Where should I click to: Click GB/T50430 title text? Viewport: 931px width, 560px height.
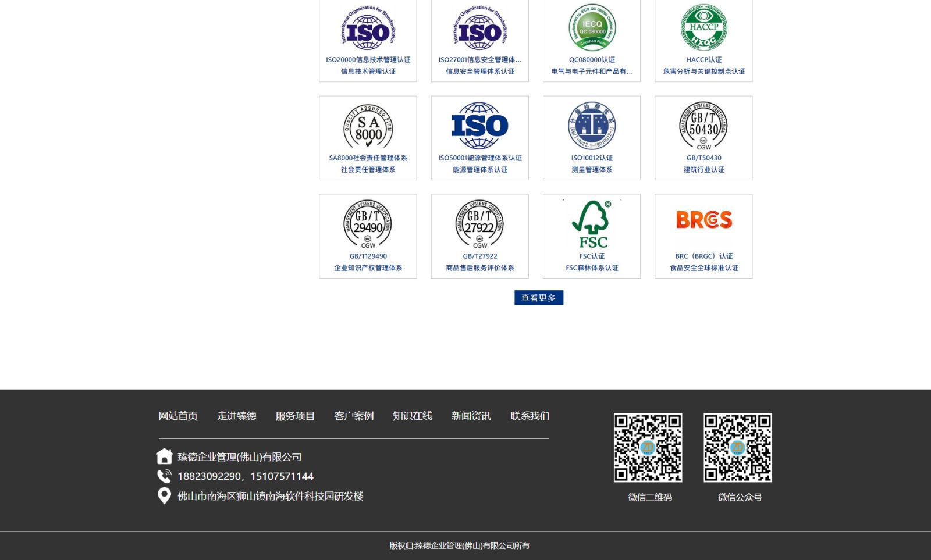(x=703, y=158)
